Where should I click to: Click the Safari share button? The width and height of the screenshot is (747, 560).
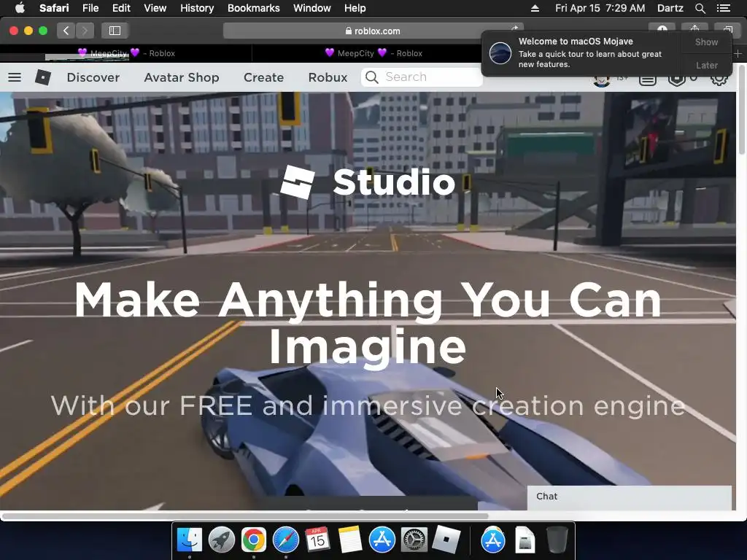point(694,28)
